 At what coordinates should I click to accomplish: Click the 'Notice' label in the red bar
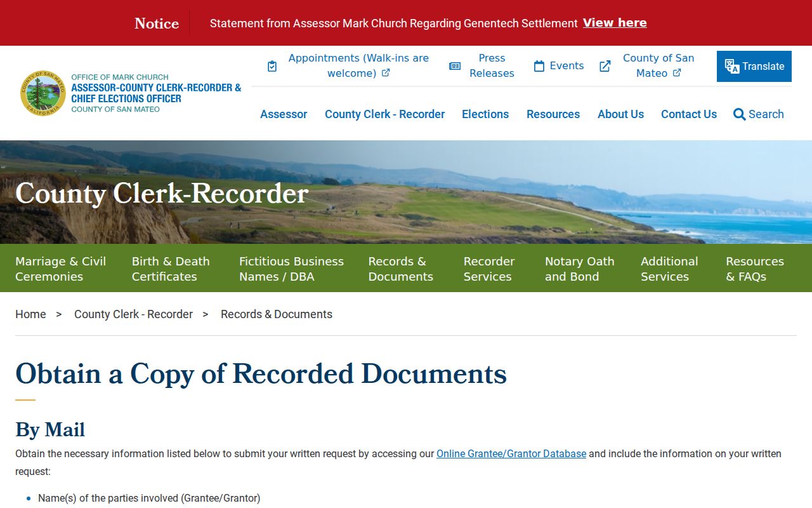pos(157,23)
